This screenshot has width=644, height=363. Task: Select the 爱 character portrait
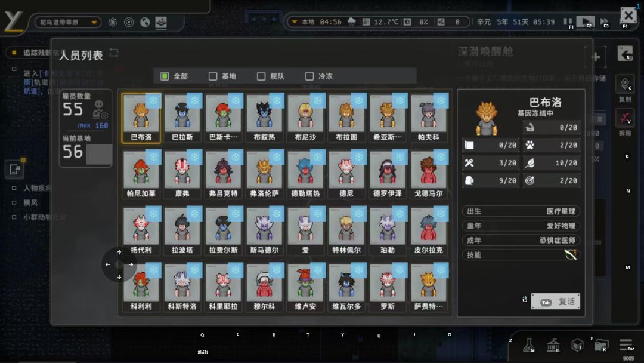pos(305,231)
